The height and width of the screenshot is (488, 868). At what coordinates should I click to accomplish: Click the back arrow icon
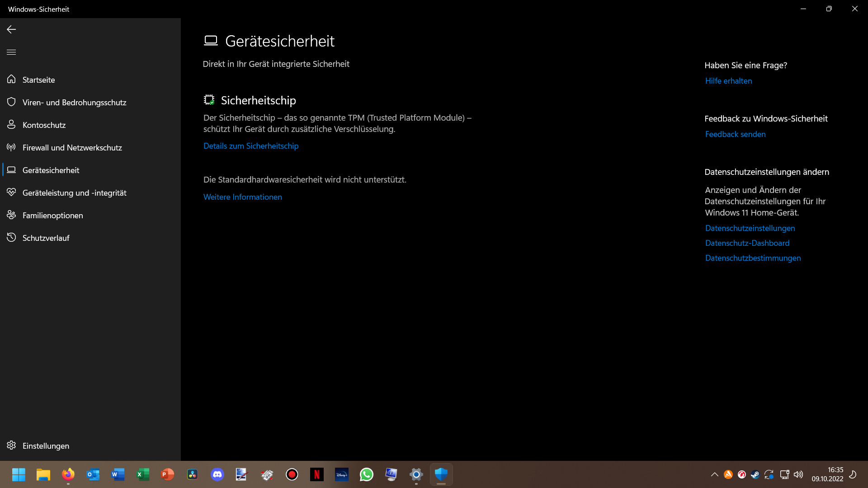click(x=11, y=29)
